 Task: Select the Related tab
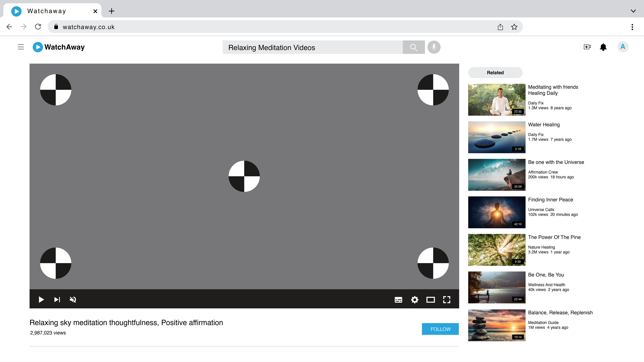pos(495,72)
